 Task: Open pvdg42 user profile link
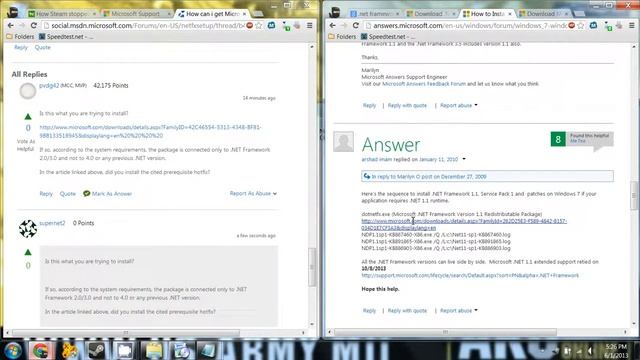tap(49, 85)
